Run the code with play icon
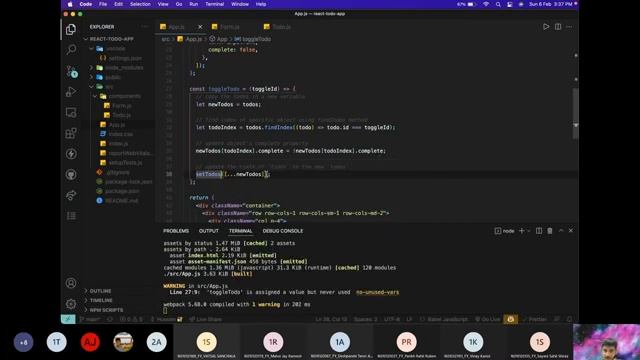 [x=546, y=27]
